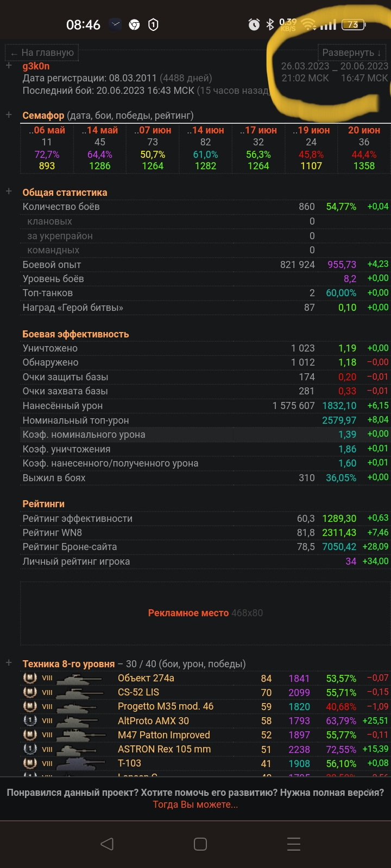Image resolution: width=391 pixels, height=868 pixels.
Task: Open recent apps via three-line icon
Action: click(293, 844)
